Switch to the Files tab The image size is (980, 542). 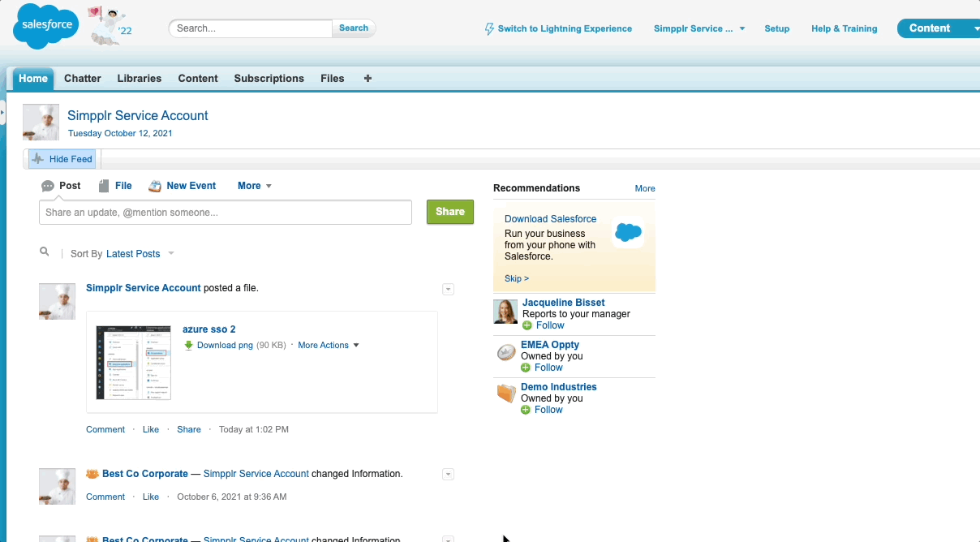(333, 79)
